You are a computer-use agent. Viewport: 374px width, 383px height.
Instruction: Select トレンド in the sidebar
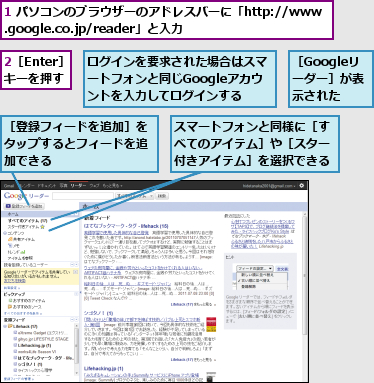(14, 252)
